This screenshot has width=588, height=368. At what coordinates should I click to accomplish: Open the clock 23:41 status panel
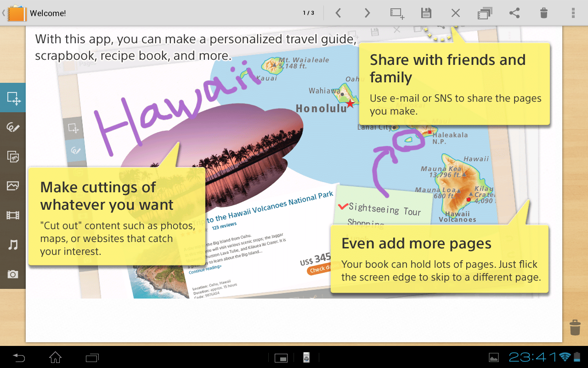[533, 357]
